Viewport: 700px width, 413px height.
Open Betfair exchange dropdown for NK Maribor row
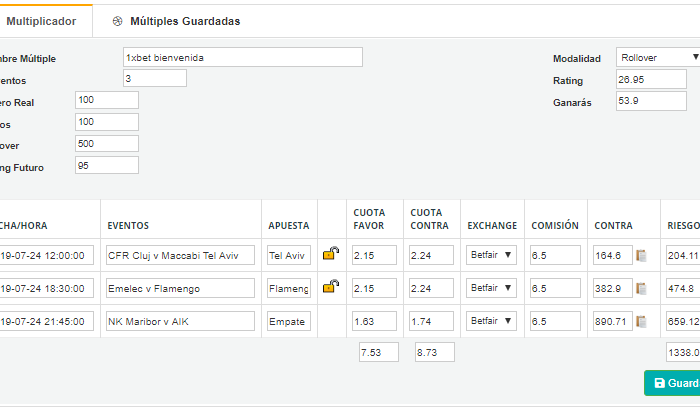[x=491, y=321]
